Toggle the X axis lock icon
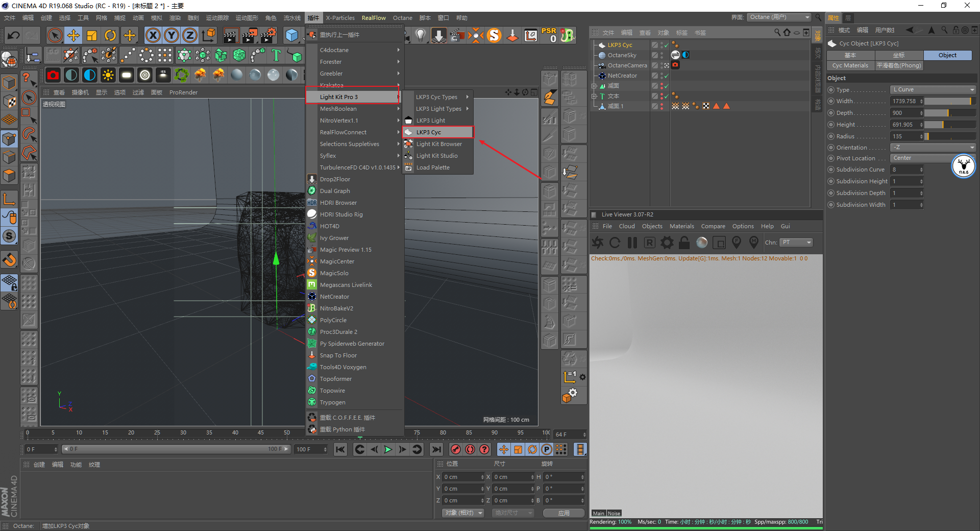This screenshot has height=531, width=980. click(153, 35)
